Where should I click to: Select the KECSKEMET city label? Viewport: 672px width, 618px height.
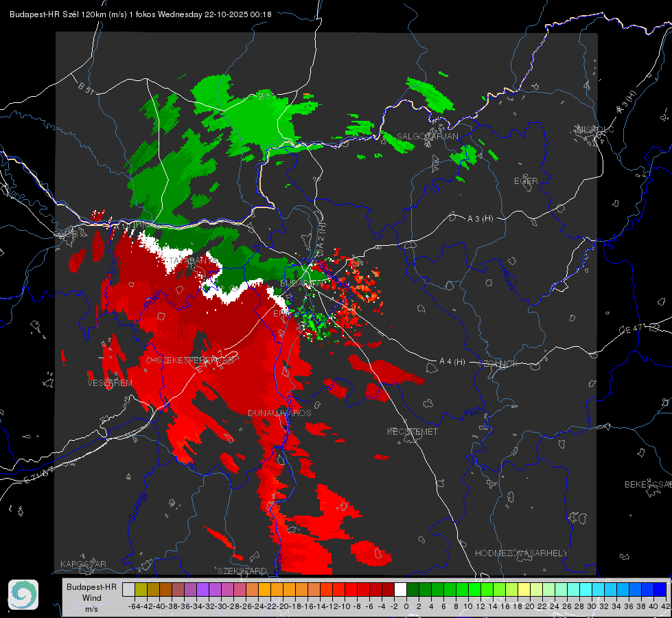[413, 431]
